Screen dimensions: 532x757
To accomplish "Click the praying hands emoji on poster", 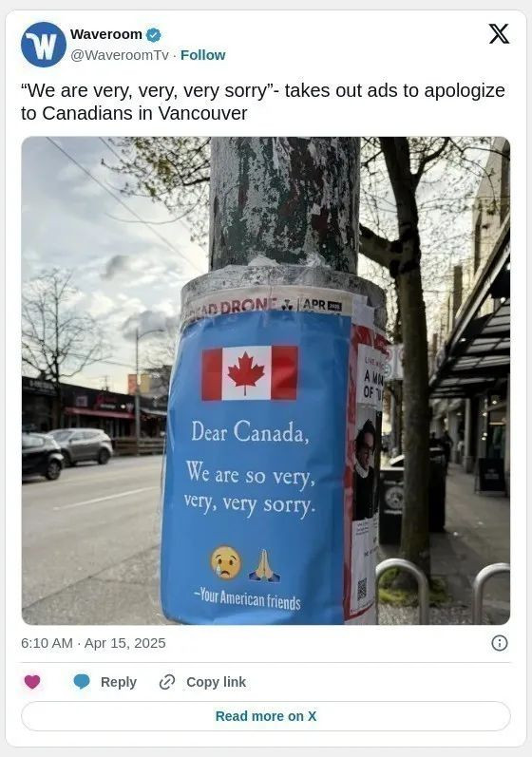I will tap(264, 565).
